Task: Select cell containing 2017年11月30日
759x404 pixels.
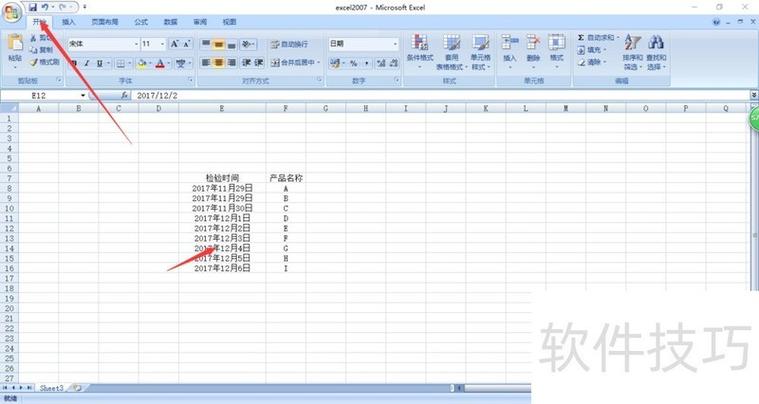Action: (x=222, y=209)
